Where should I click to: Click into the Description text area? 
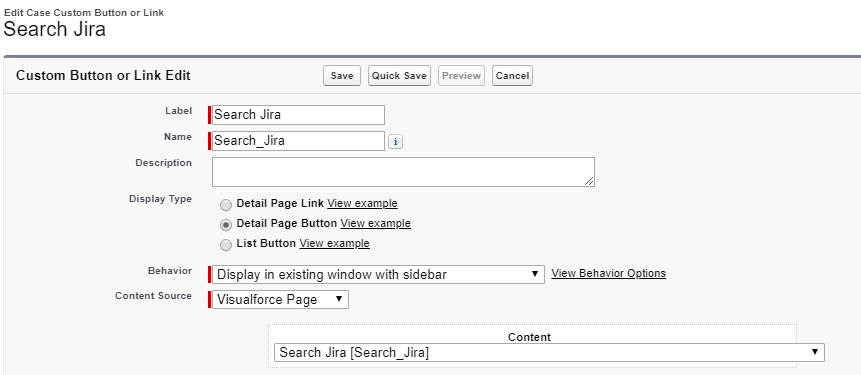tap(403, 172)
